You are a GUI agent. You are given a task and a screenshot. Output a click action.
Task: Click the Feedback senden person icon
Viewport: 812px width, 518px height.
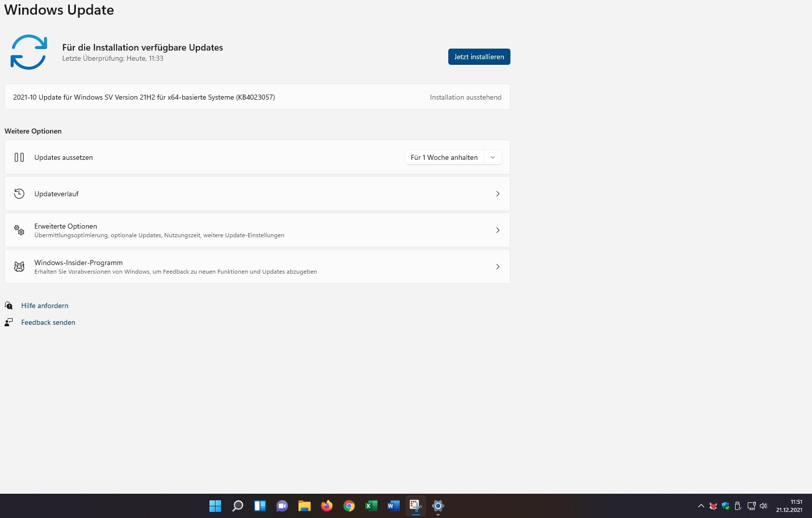coord(9,322)
